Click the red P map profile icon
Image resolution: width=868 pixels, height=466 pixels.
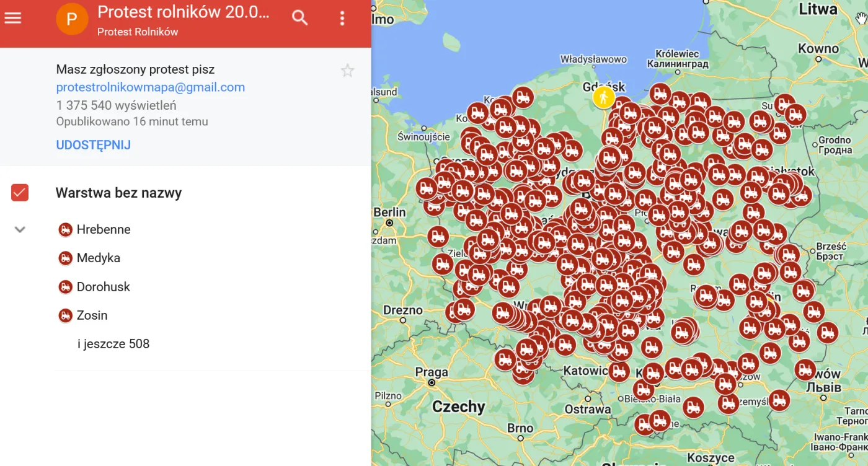[x=73, y=19]
